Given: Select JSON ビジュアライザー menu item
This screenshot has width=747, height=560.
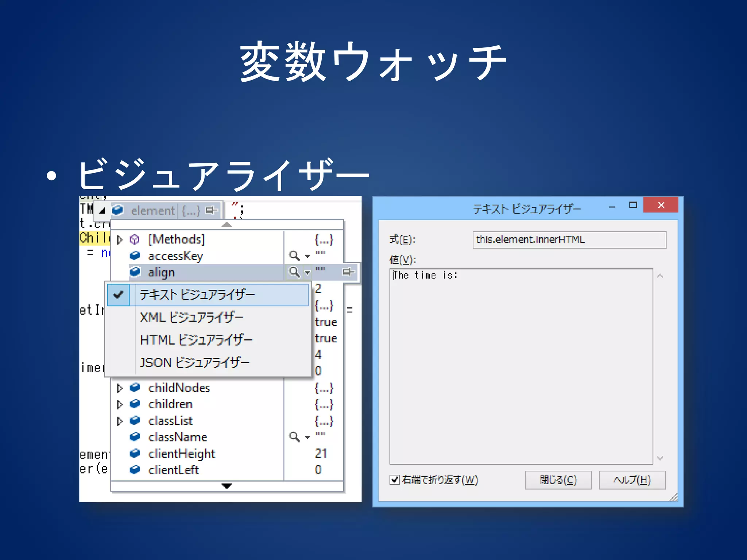Looking at the screenshot, I should (x=208, y=362).
